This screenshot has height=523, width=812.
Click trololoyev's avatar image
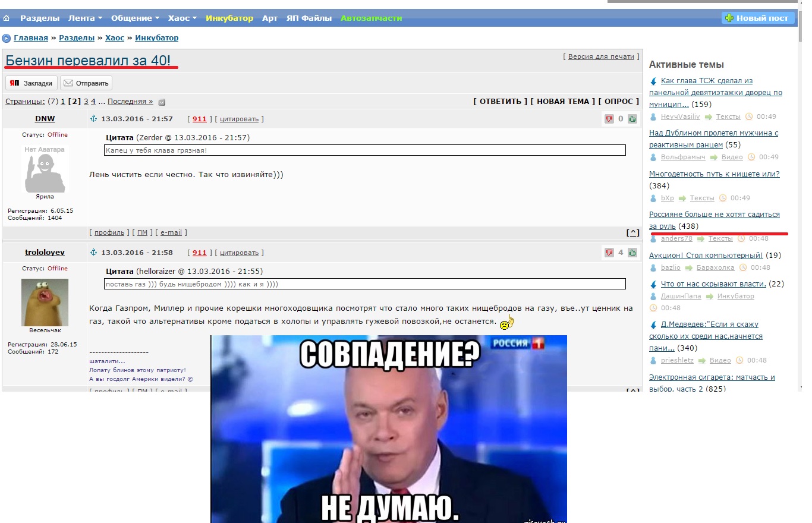(x=45, y=303)
